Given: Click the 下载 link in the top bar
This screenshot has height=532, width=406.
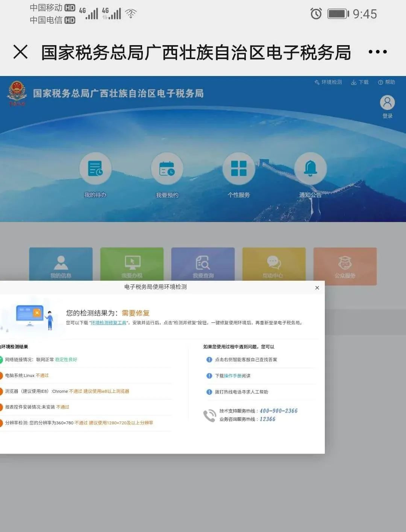Looking at the screenshot, I should pos(360,82).
